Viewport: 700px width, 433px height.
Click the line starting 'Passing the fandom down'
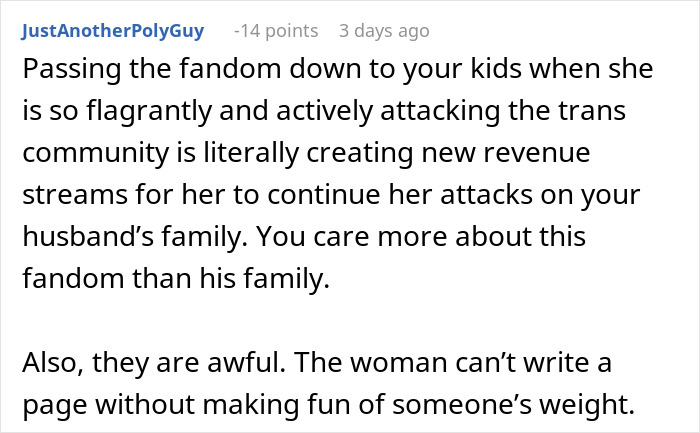[338, 69]
